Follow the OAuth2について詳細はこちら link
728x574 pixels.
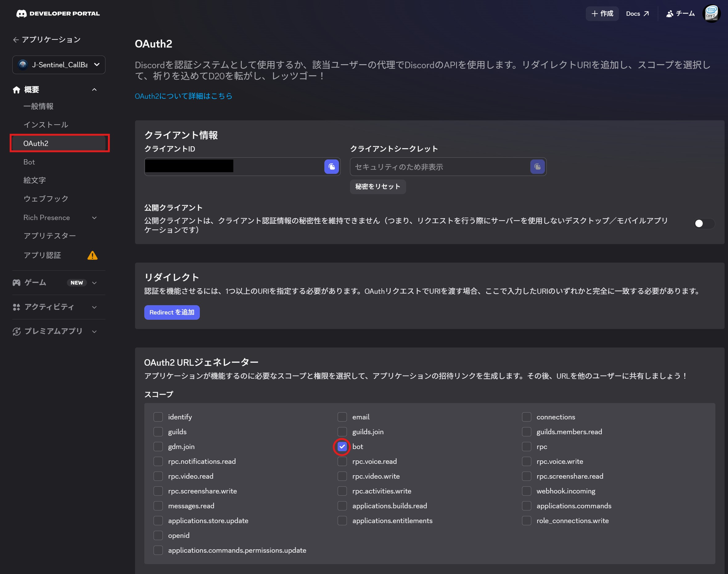(183, 96)
